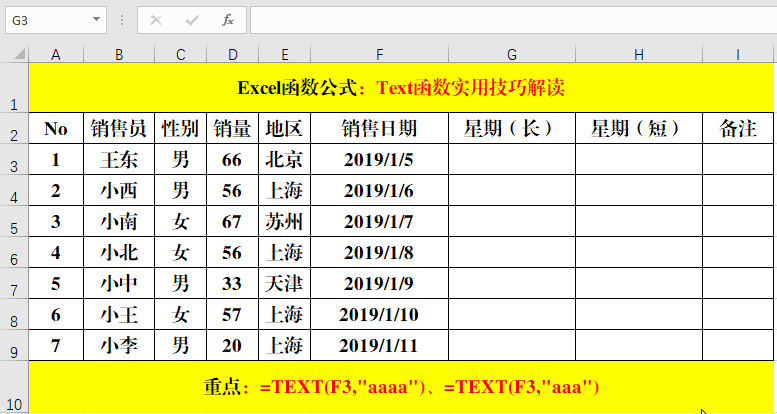This screenshot has height=414, width=777.
Task: Select column H header
Action: point(639,54)
